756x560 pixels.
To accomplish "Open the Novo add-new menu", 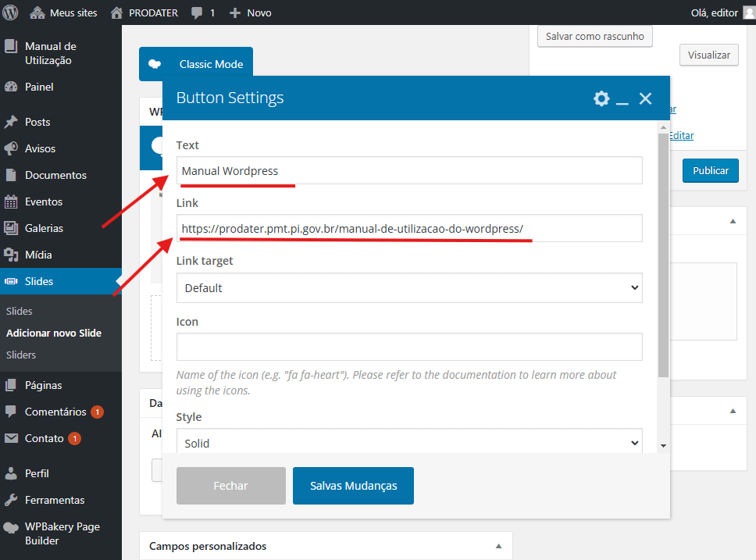I will click(x=250, y=12).
